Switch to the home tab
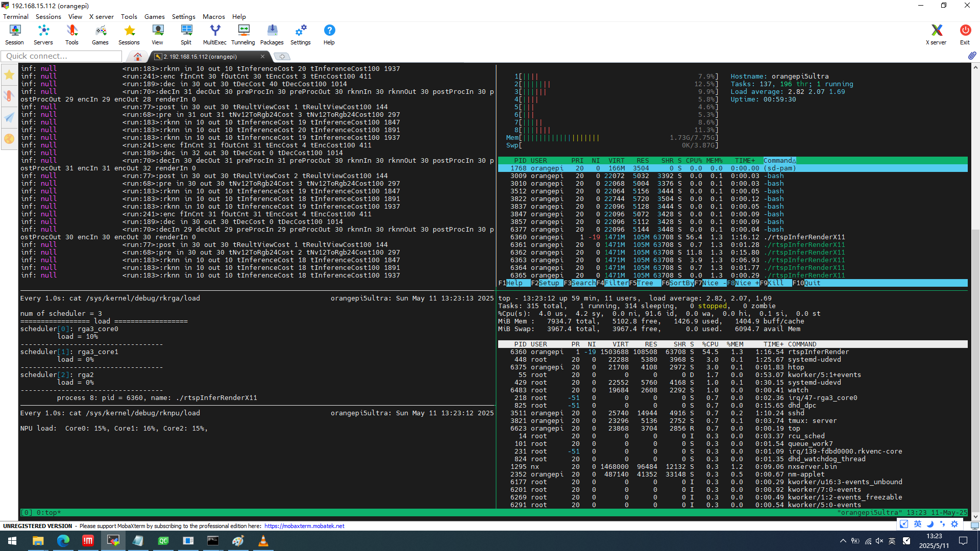980x551 pixels. pyautogui.click(x=137, y=56)
